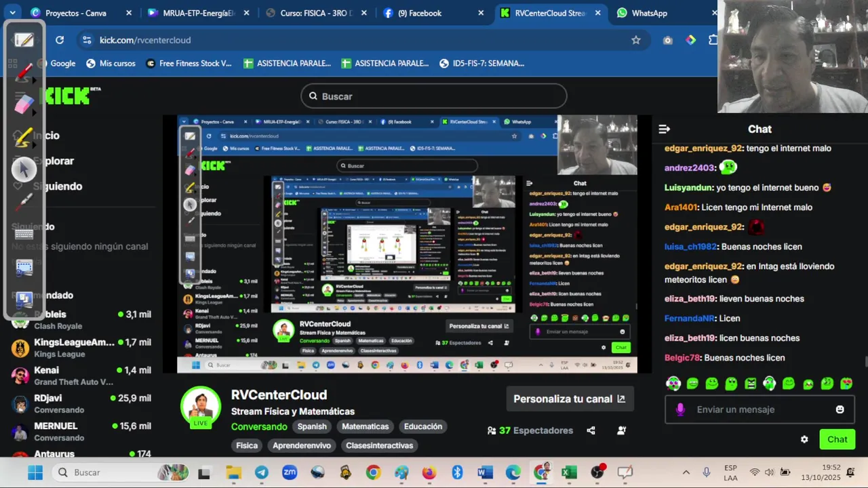This screenshot has width=868, height=488.
Task: Focus the Kick Buscar search field
Action: coord(434,96)
